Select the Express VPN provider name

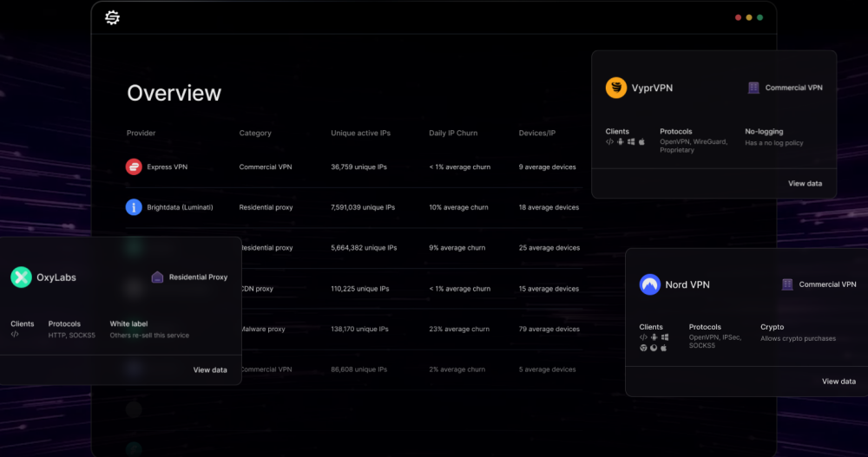pyautogui.click(x=168, y=166)
